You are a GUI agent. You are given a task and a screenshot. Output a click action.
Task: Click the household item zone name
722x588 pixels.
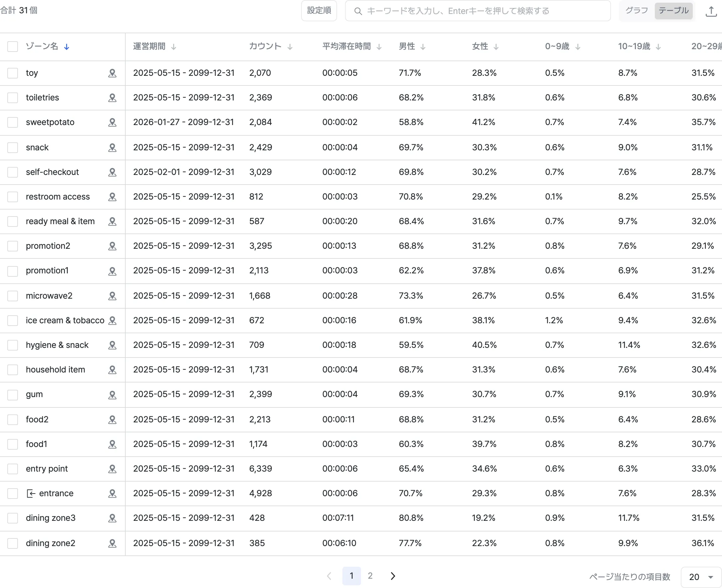(56, 369)
